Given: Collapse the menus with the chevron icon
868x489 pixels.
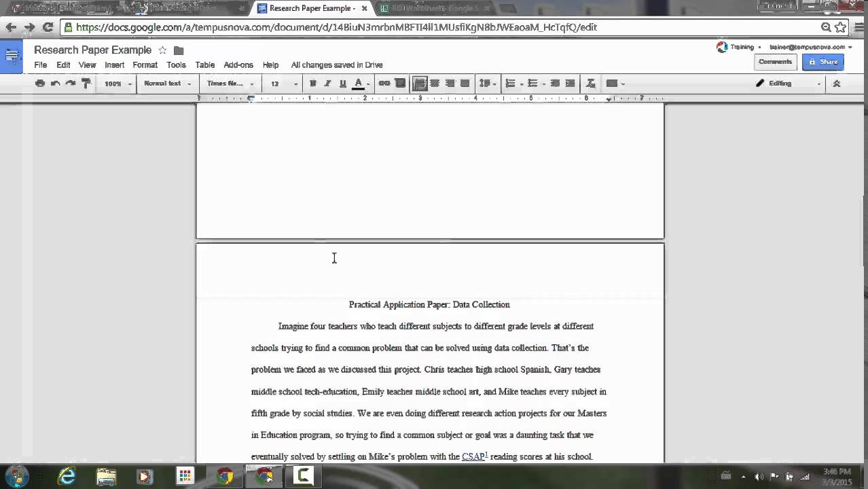Looking at the screenshot, I should [837, 84].
